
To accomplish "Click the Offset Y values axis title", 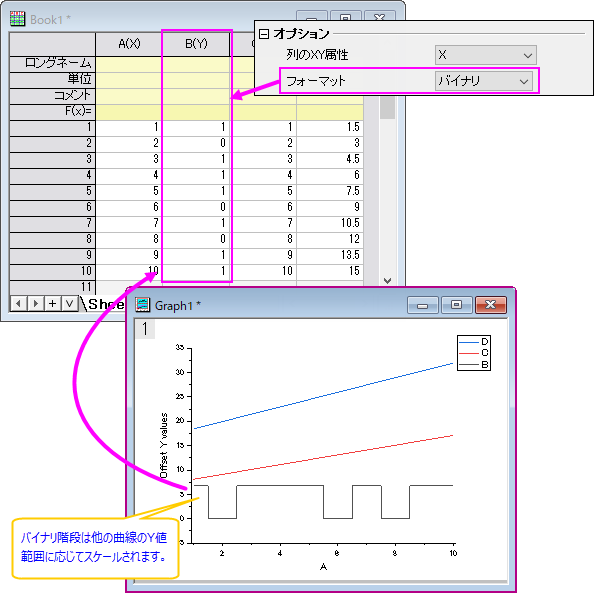I will (x=164, y=445).
